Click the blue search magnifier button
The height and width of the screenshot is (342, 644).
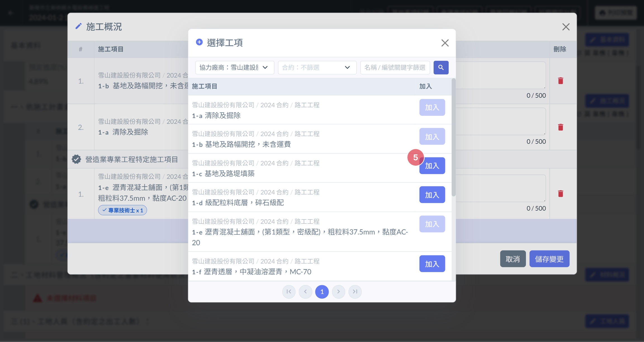coord(441,67)
